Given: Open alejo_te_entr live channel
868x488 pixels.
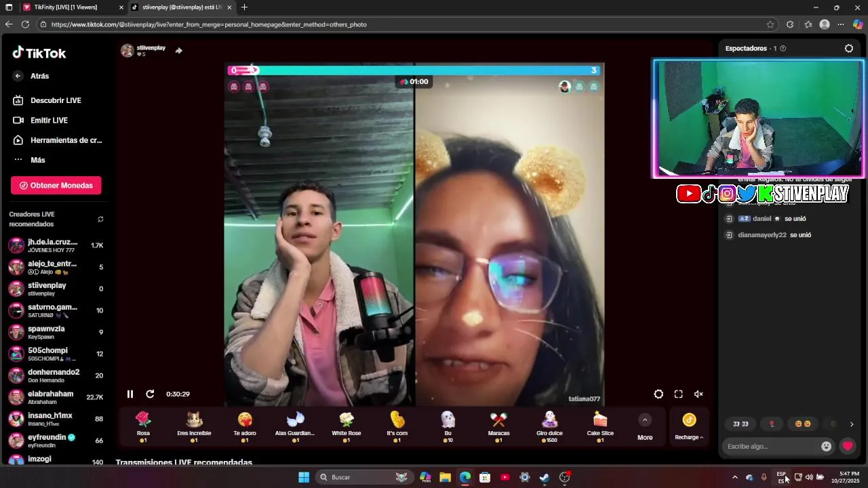Looking at the screenshot, I should [x=56, y=267].
